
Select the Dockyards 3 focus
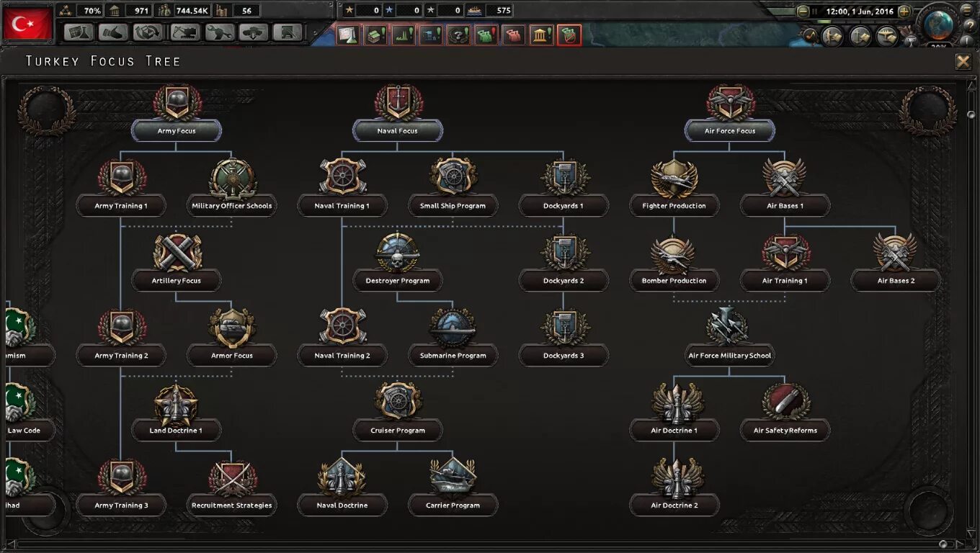pyautogui.click(x=563, y=338)
